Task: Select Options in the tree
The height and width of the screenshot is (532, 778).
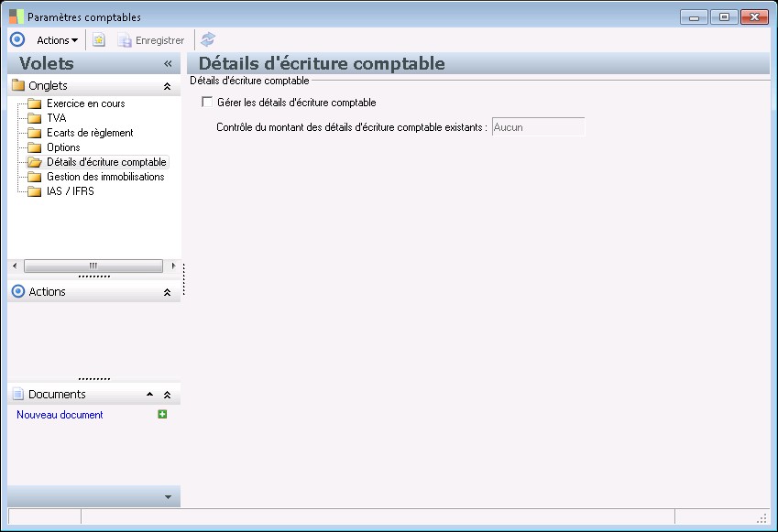Action: tap(63, 147)
